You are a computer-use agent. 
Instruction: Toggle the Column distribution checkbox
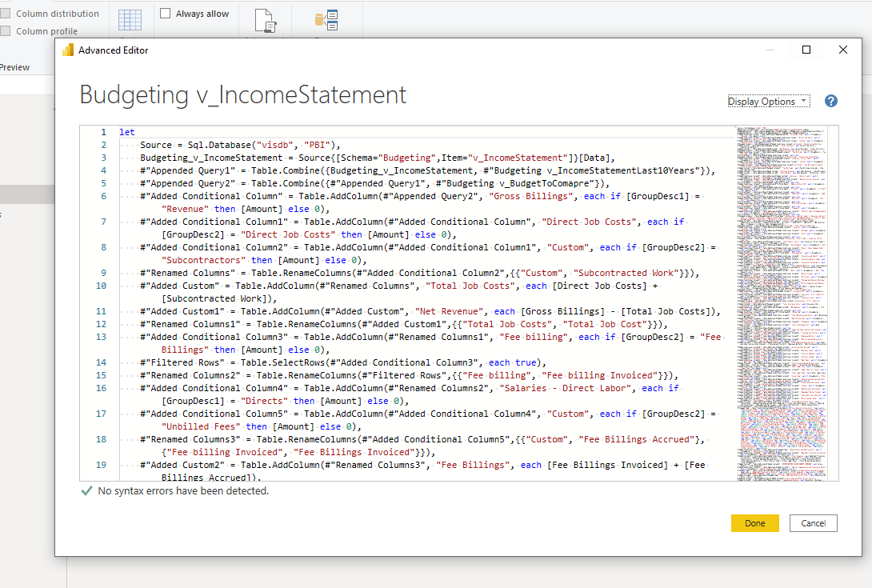pyautogui.click(x=5, y=14)
